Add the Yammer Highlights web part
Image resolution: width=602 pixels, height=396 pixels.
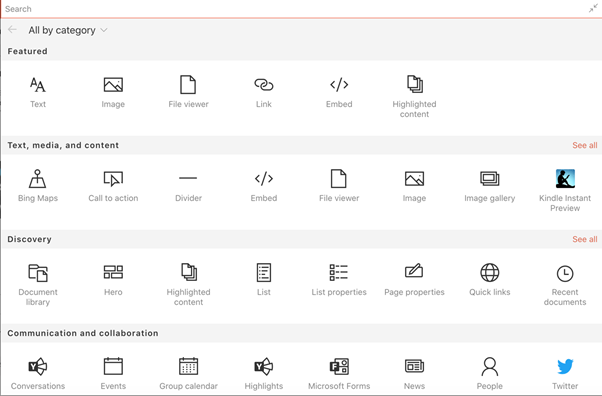(264, 374)
